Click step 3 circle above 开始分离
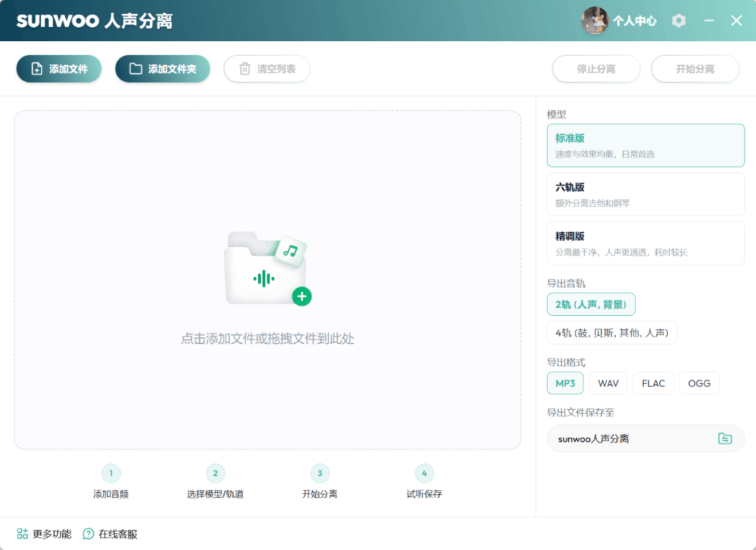756x550 pixels. 320,473
